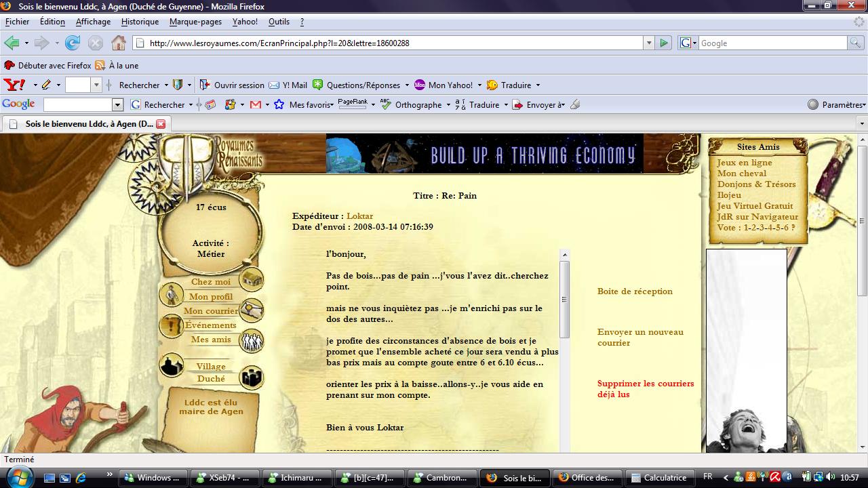Reload the page with the refresh icon
868x488 pixels.
73,43
